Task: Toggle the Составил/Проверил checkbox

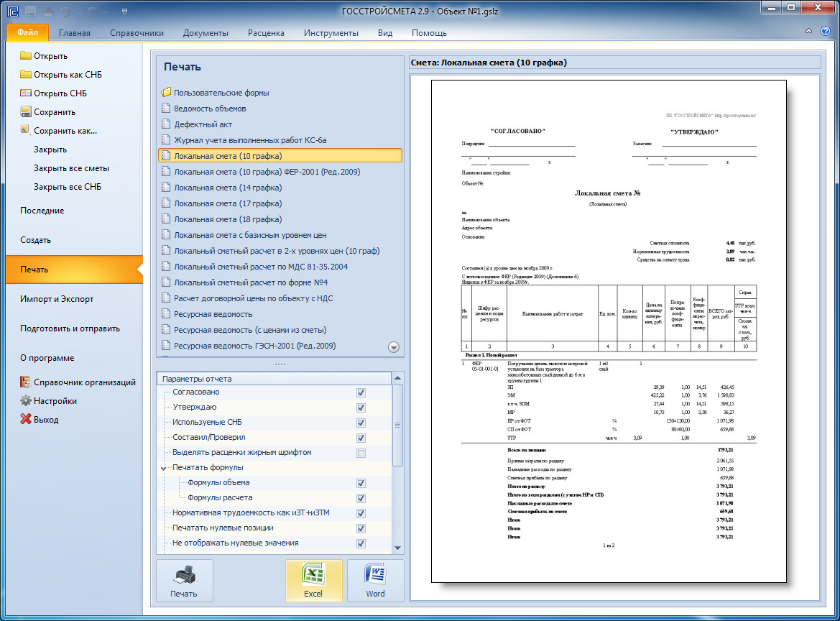Action: click(361, 438)
